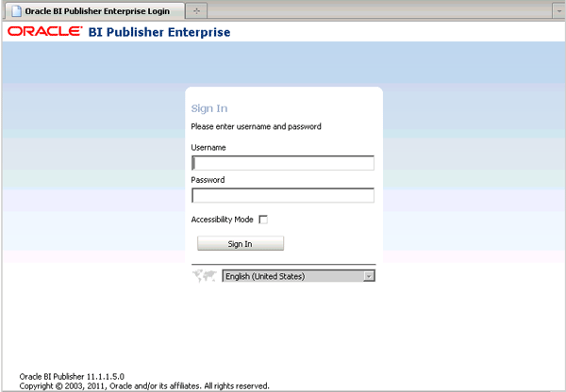Click the Oracle logo

(44, 31)
